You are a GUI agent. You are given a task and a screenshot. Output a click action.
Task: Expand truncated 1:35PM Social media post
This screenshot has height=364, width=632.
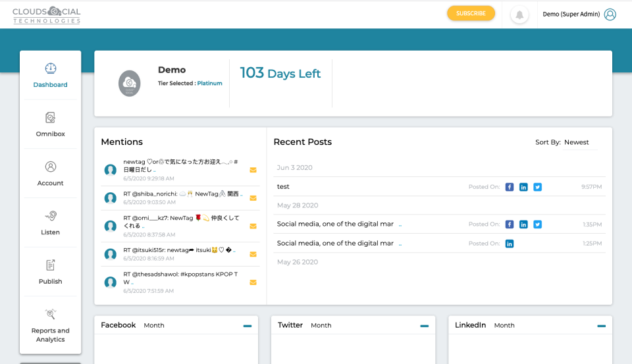click(400, 225)
